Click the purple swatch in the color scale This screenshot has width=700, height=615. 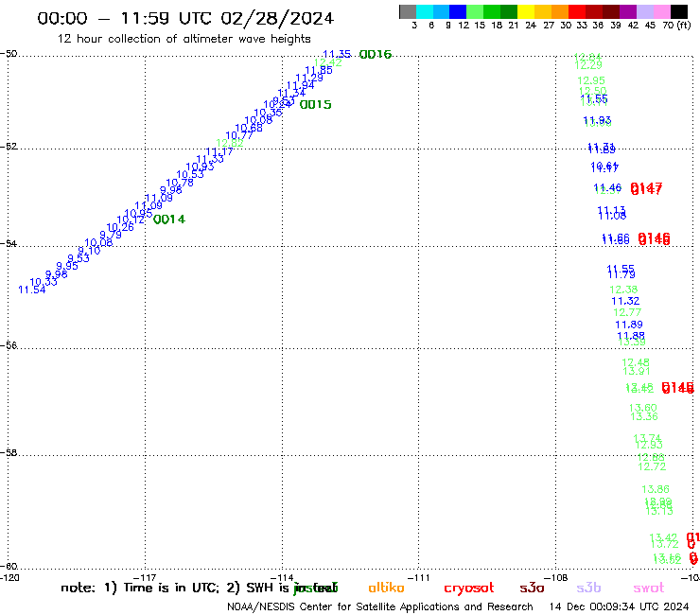pyautogui.click(x=628, y=11)
